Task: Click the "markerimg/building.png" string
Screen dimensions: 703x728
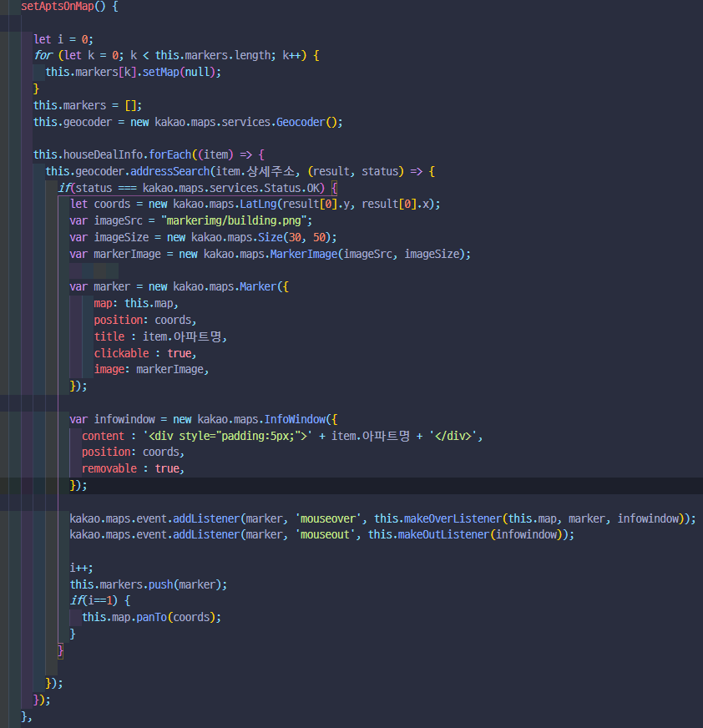Action: [x=234, y=220]
